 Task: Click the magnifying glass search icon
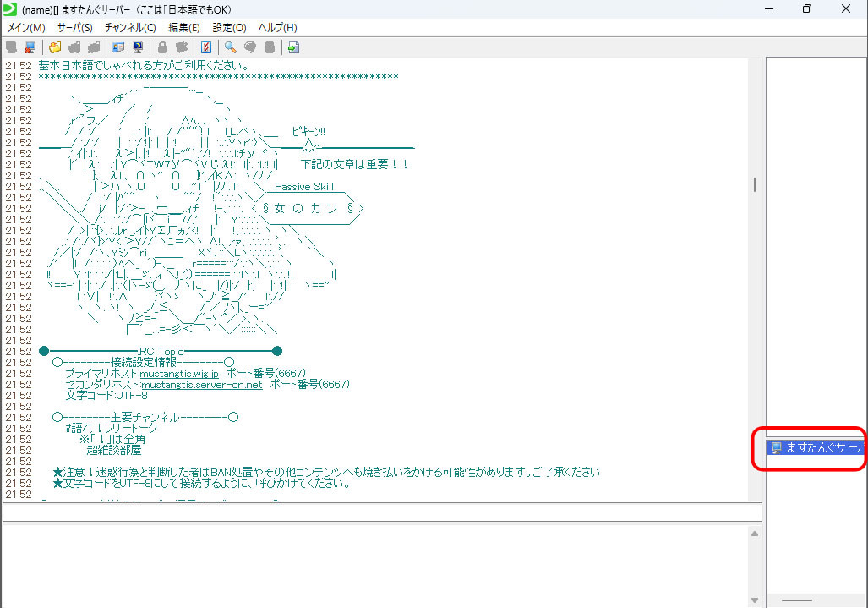coord(230,47)
